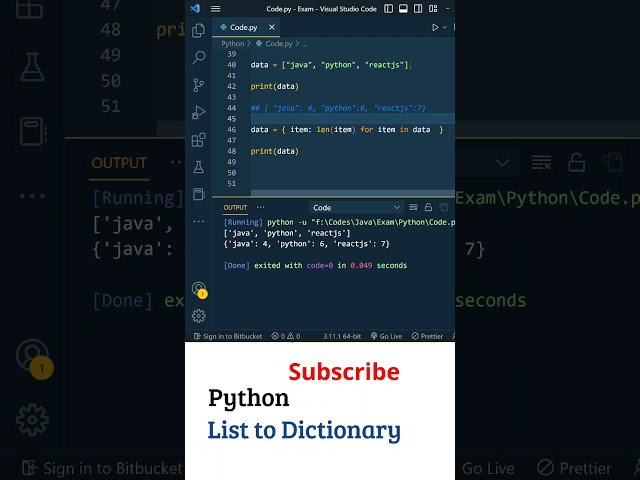640x480 pixels.
Task: Click print(data) on line 42
Action: pos(274,87)
